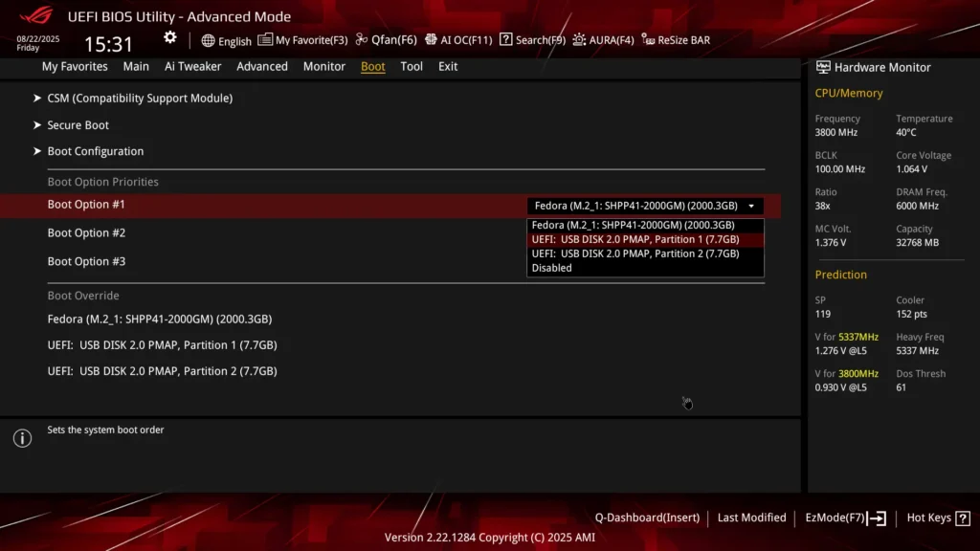The height and width of the screenshot is (551, 980).
Task: Click the Hardware Monitor display icon
Action: click(x=823, y=67)
